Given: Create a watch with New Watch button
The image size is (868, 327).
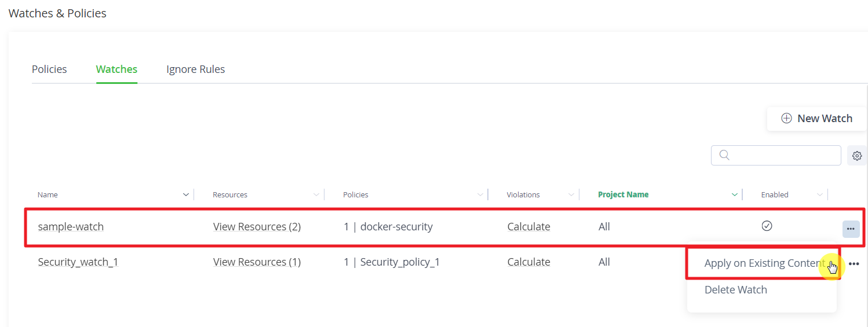Looking at the screenshot, I should point(816,119).
